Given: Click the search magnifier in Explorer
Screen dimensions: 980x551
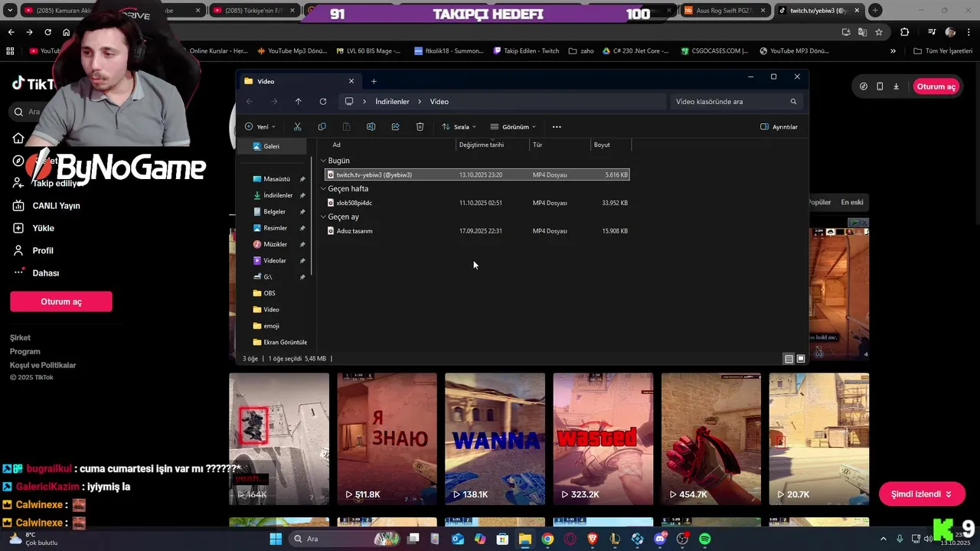Looking at the screenshot, I should point(793,101).
